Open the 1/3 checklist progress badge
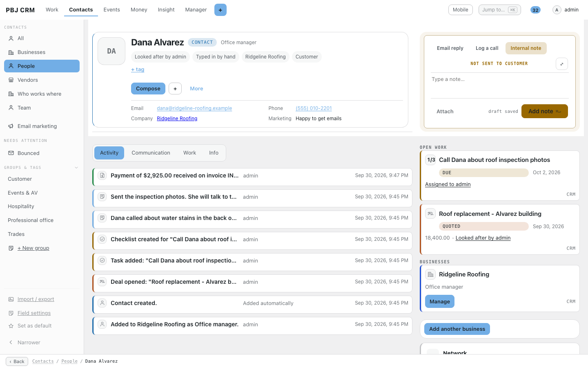 pos(431,160)
